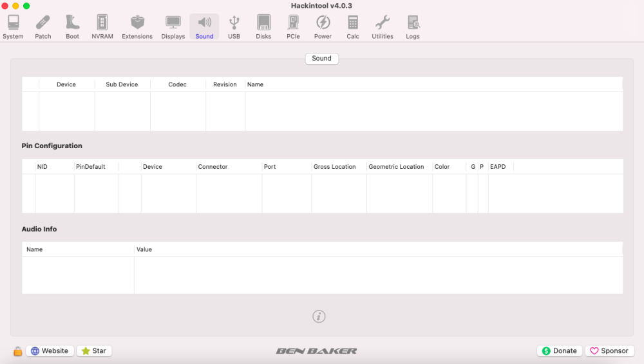Click the NID column header
644x364 pixels.
tap(54, 166)
